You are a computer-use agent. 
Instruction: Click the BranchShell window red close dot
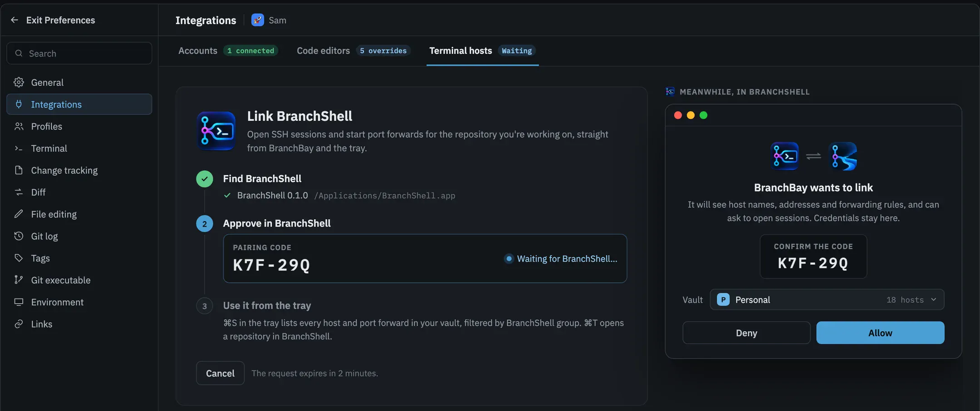(678, 115)
